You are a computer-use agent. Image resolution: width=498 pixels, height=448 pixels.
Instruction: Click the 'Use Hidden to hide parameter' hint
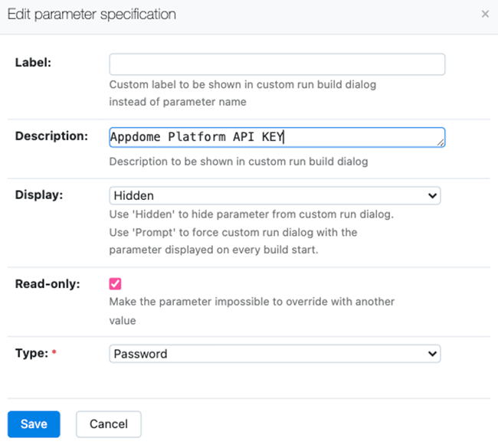[251, 214]
